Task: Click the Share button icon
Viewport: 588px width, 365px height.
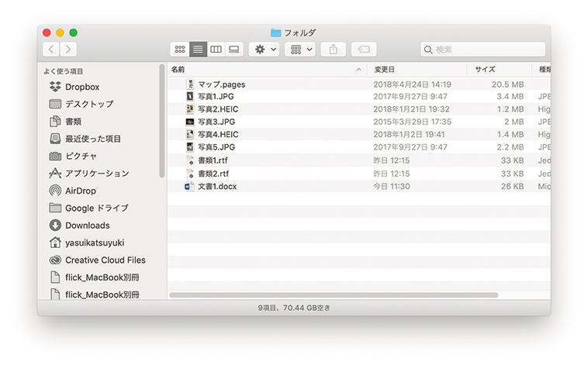Action: tap(334, 50)
